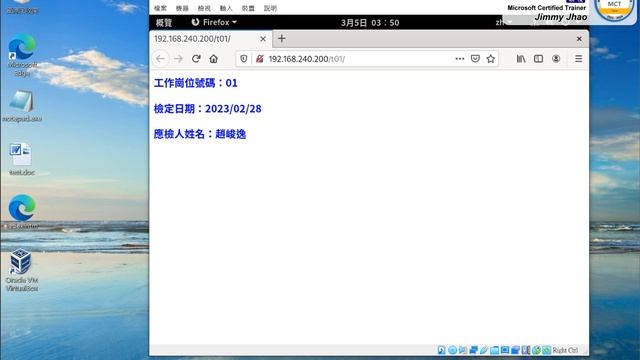Click VirtualBox mouse integration status icon
640x360 pixels.
(536, 350)
